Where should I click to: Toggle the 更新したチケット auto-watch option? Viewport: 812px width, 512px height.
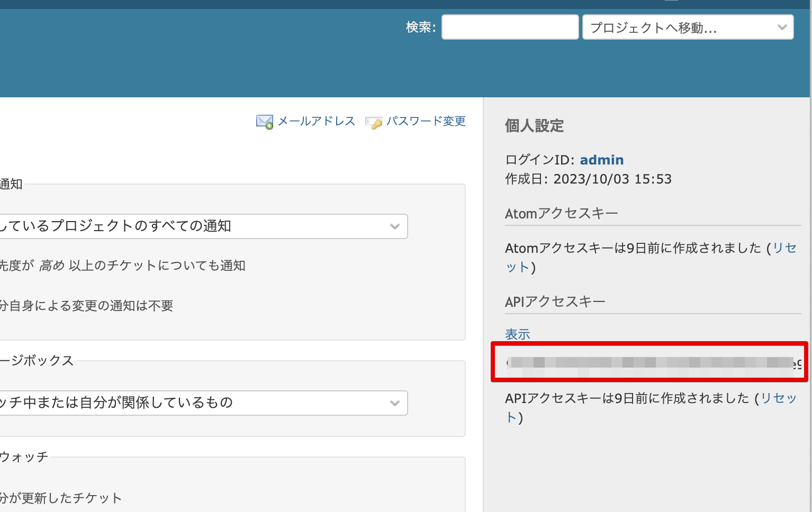pos(60,498)
